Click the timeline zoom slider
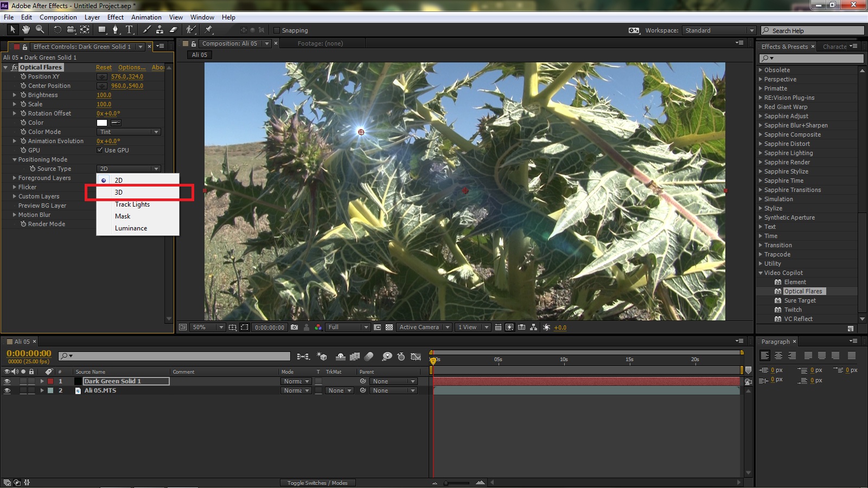This screenshot has width=868, height=488. [456, 483]
